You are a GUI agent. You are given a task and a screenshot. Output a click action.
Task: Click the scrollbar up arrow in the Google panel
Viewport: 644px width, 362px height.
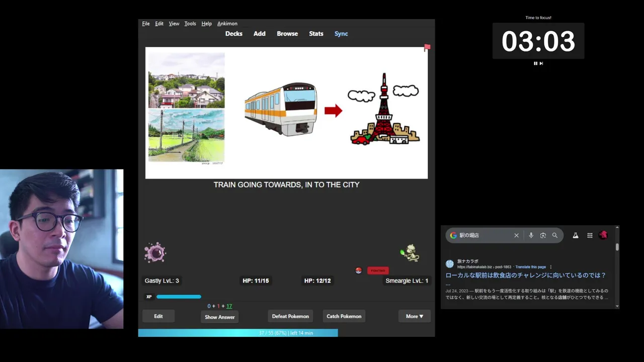[617, 228]
